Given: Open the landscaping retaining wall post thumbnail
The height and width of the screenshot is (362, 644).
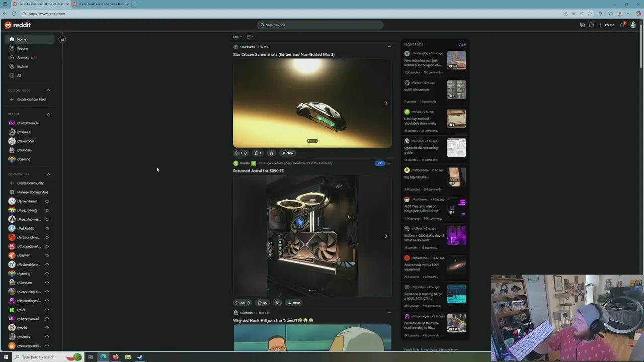Looking at the screenshot, I should [456, 60].
